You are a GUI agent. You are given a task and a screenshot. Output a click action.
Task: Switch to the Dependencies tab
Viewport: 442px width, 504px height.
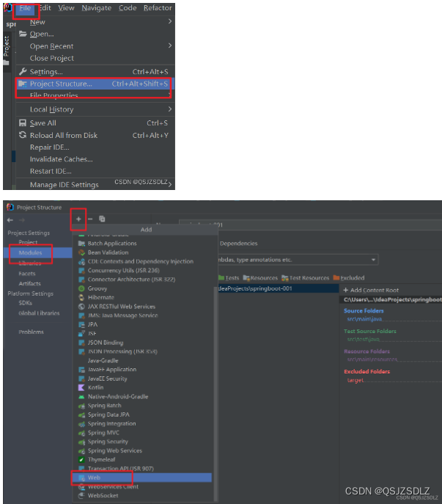tap(238, 244)
